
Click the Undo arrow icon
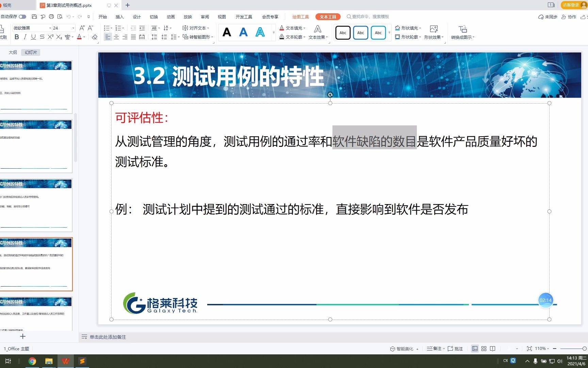point(69,17)
